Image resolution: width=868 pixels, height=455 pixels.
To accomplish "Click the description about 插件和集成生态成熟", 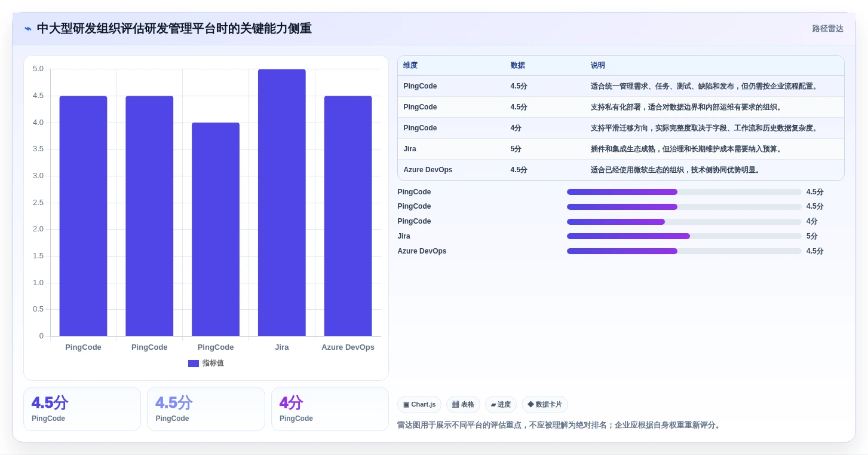I will tap(686, 149).
